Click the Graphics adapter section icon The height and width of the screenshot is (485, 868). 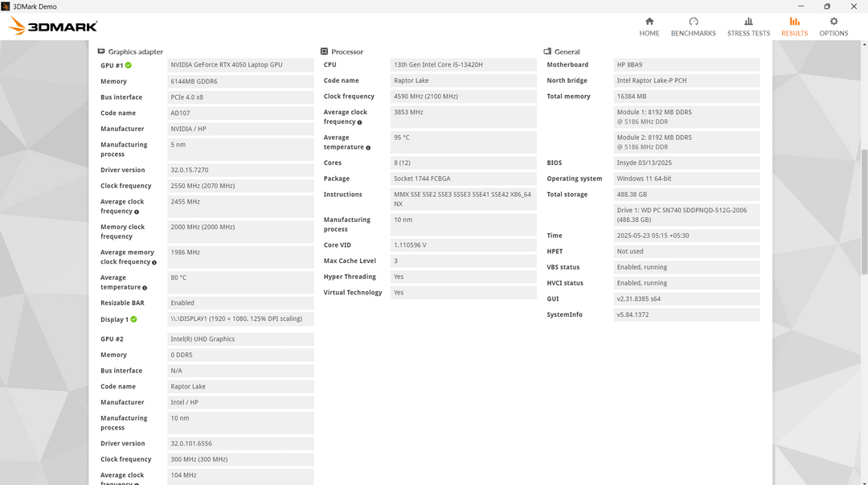(101, 51)
